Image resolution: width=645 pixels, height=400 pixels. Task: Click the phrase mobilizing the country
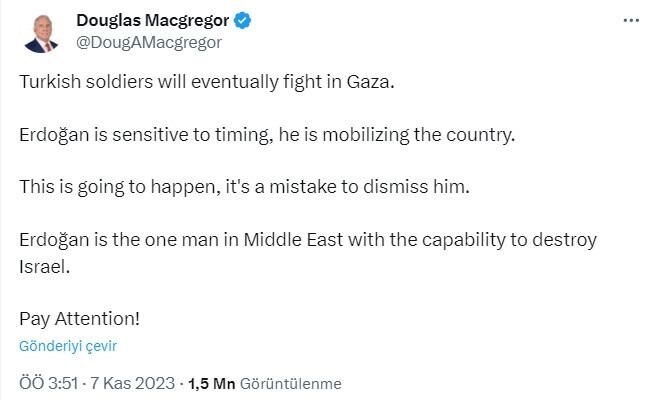pyautogui.click(x=418, y=135)
